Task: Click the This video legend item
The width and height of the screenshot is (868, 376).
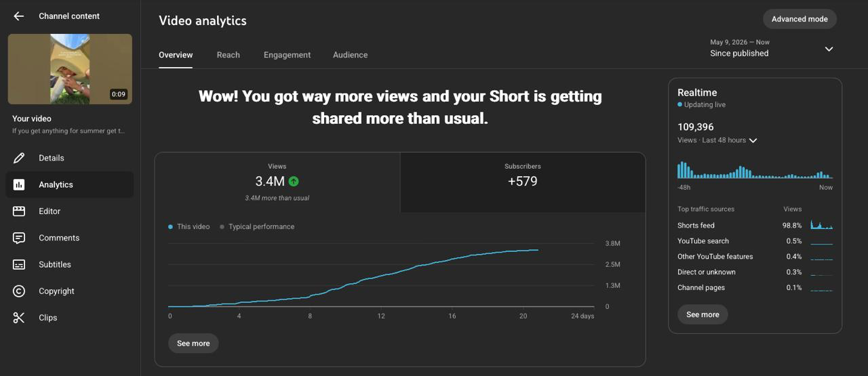Action: point(189,227)
